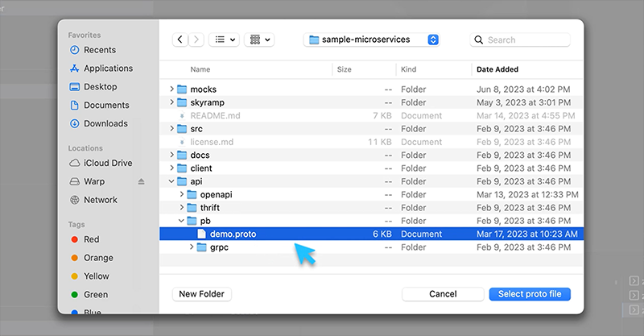Expand the client folder
This screenshot has width=644, height=336.
click(171, 168)
